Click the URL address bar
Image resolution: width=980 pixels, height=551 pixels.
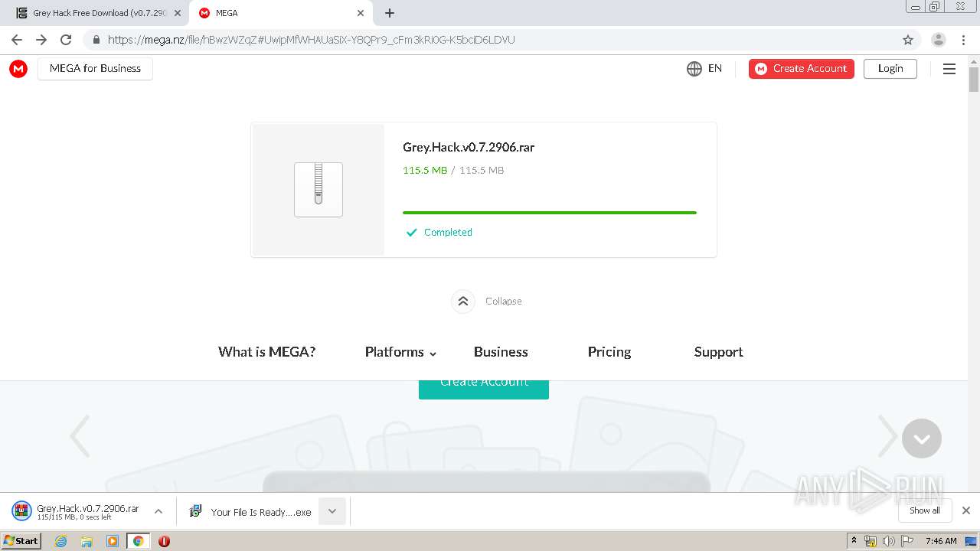pos(490,40)
